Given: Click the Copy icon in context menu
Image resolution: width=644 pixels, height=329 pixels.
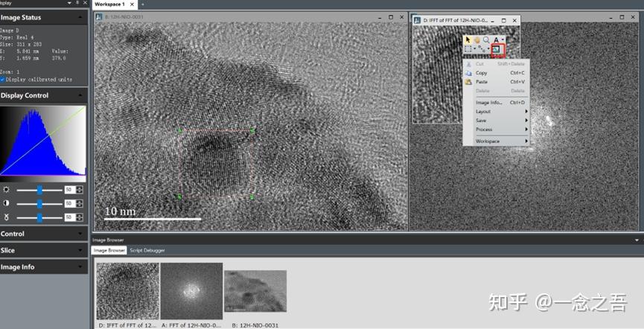Looking at the screenshot, I should coord(468,73).
